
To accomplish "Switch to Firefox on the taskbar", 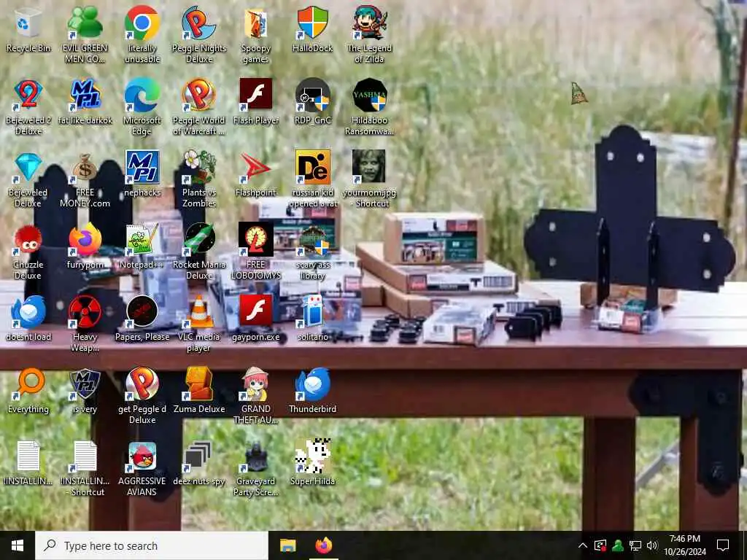I will pyautogui.click(x=324, y=545).
